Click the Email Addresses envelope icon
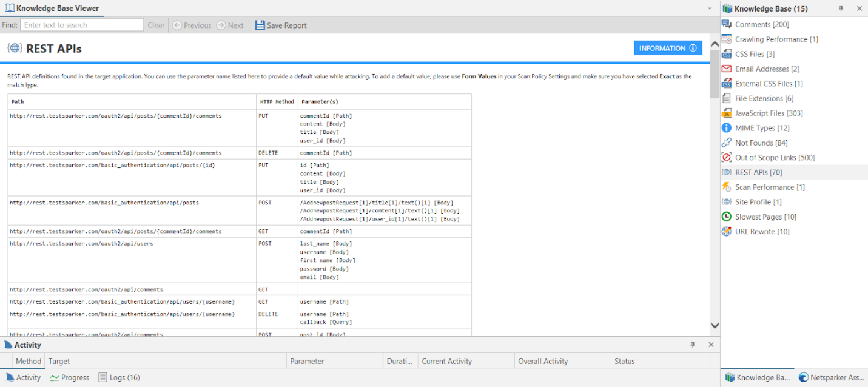This screenshot has width=868, height=387. 726,69
